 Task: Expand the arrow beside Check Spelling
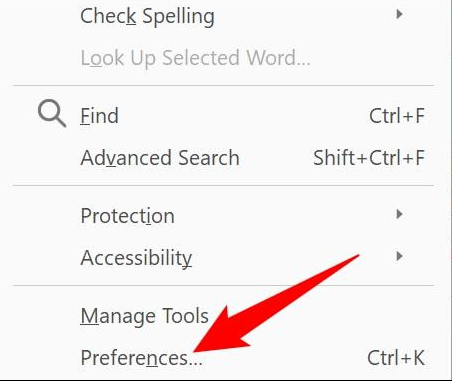click(x=399, y=14)
